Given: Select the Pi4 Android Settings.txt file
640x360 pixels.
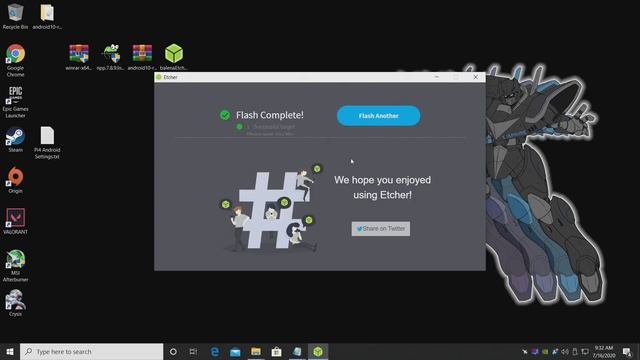Looking at the screenshot, I should [x=47, y=142].
